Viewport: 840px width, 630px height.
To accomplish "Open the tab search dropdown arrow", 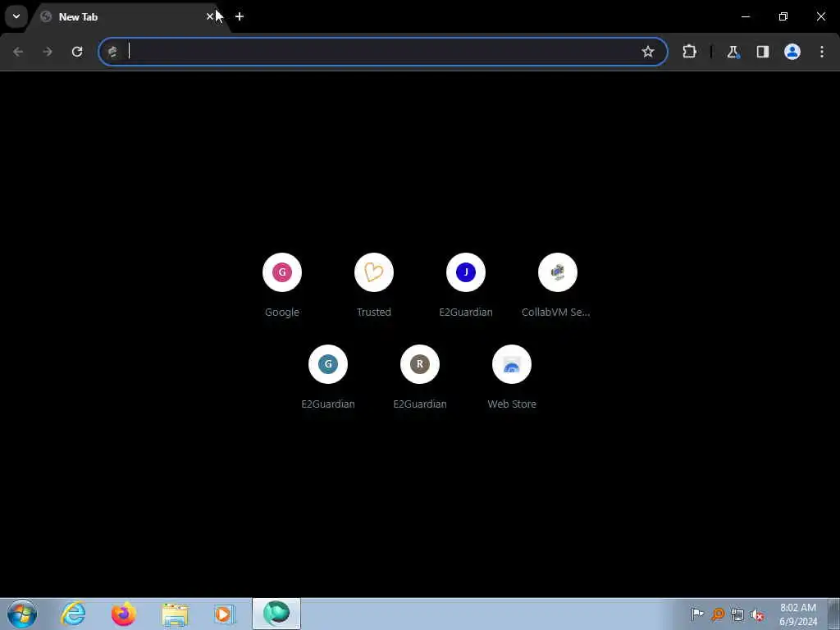I will (16, 16).
